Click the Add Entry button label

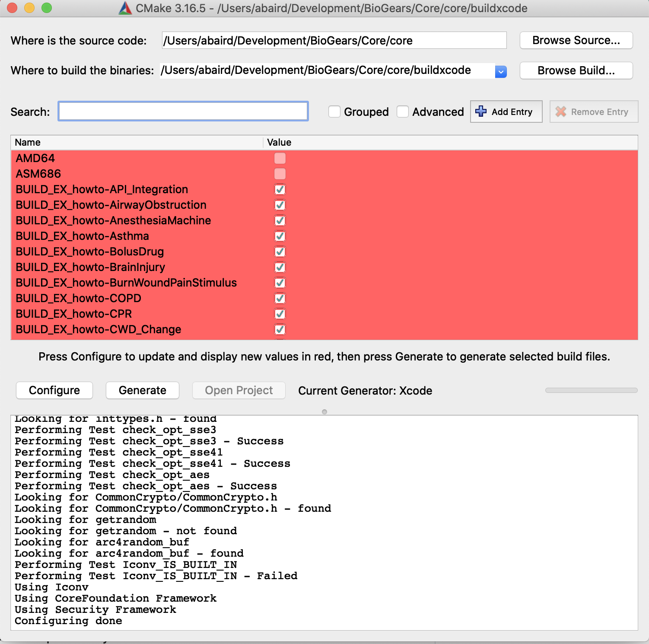click(512, 112)
